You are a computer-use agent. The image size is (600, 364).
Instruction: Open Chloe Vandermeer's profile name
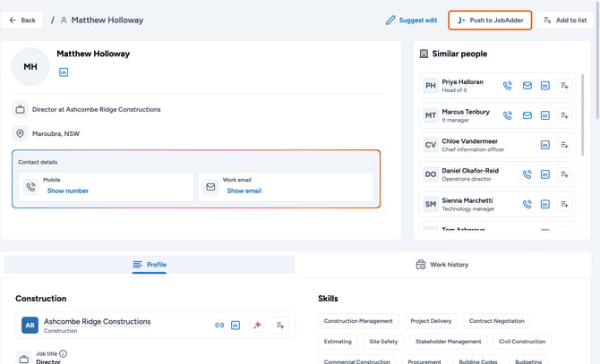469,141
